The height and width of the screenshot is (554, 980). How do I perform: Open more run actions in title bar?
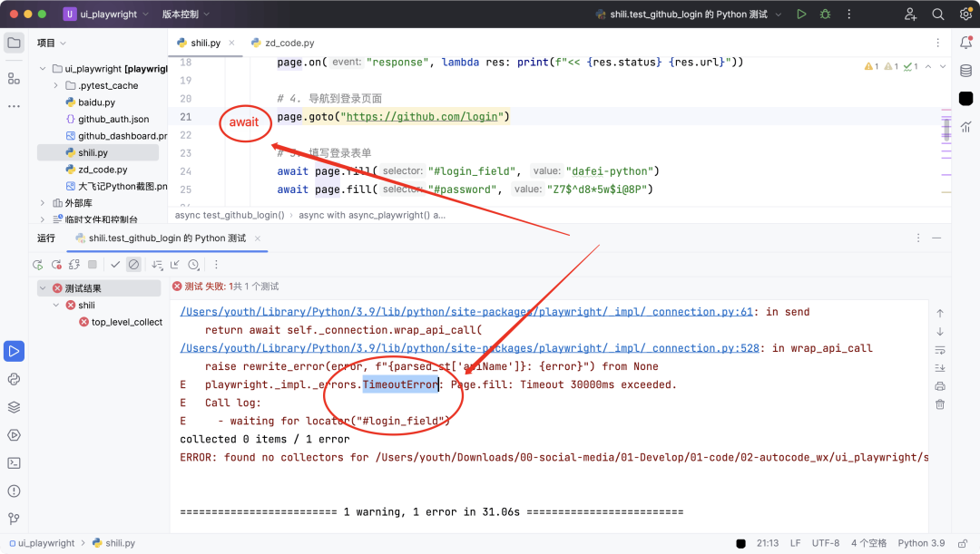pos(848,14)
